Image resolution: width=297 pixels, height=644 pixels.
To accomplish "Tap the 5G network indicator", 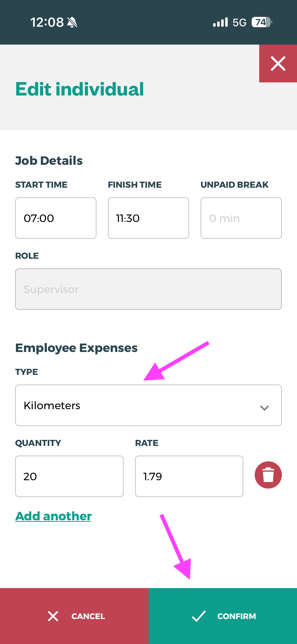I will (239, 22).
